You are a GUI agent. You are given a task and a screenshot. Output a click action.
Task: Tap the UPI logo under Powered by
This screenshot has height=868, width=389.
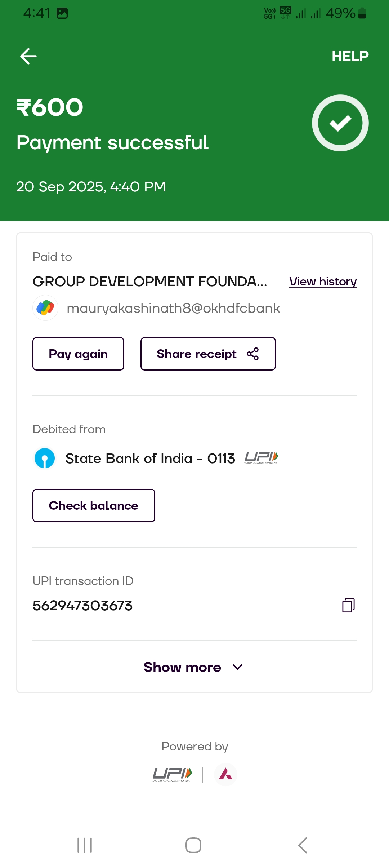point(172,775)
